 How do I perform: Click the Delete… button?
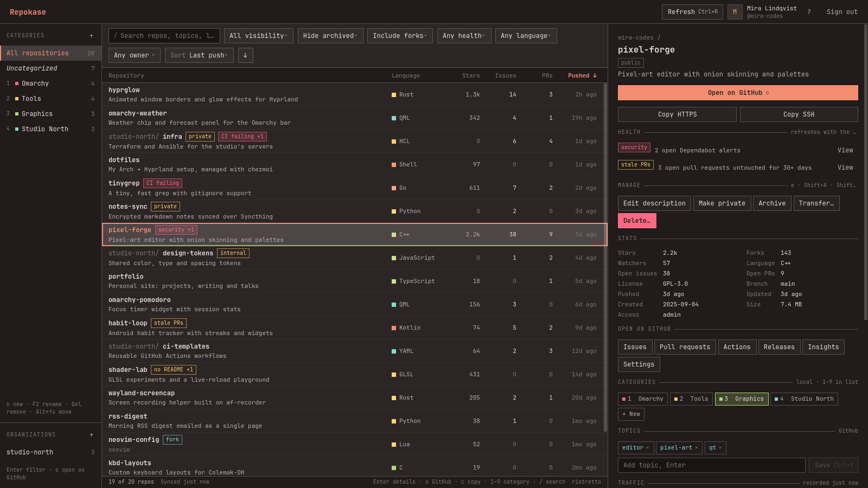click(x=637, y=221)
